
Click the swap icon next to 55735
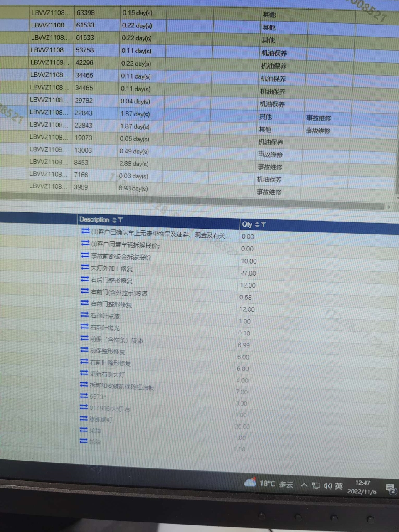tap(84, 396)
